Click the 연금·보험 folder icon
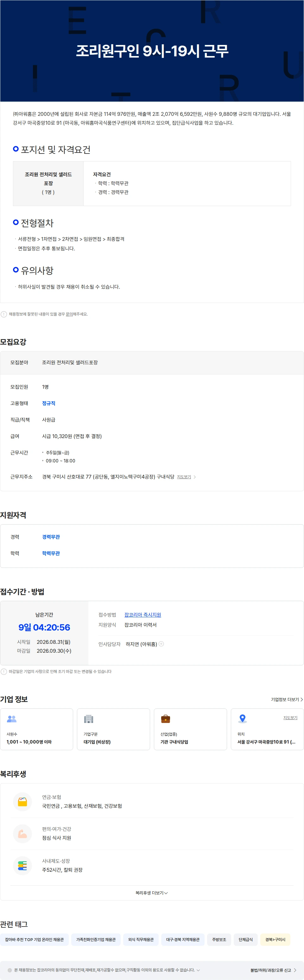 [22, 801]
